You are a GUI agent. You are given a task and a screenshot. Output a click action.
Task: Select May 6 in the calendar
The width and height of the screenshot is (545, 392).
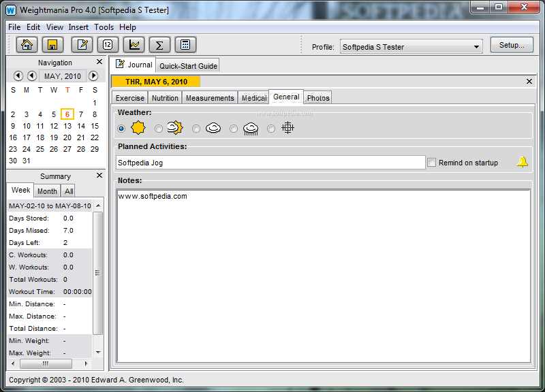67,114
